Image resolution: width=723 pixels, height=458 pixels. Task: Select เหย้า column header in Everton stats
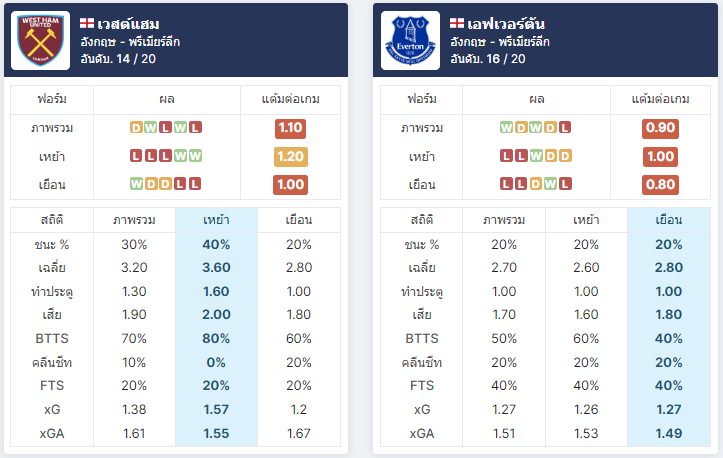click(x=586, y=220)
